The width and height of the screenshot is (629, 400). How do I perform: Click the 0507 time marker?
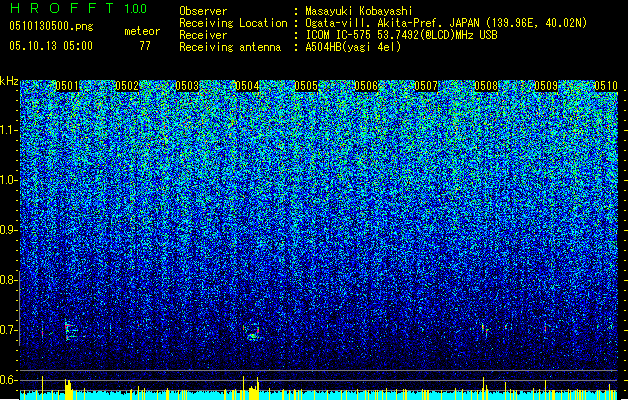(426, 86)
